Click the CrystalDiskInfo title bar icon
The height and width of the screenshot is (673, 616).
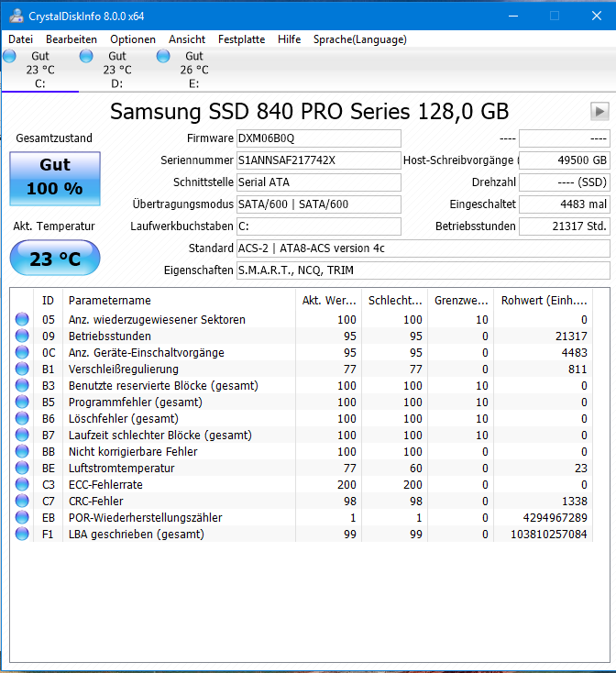tap(16, 17)
